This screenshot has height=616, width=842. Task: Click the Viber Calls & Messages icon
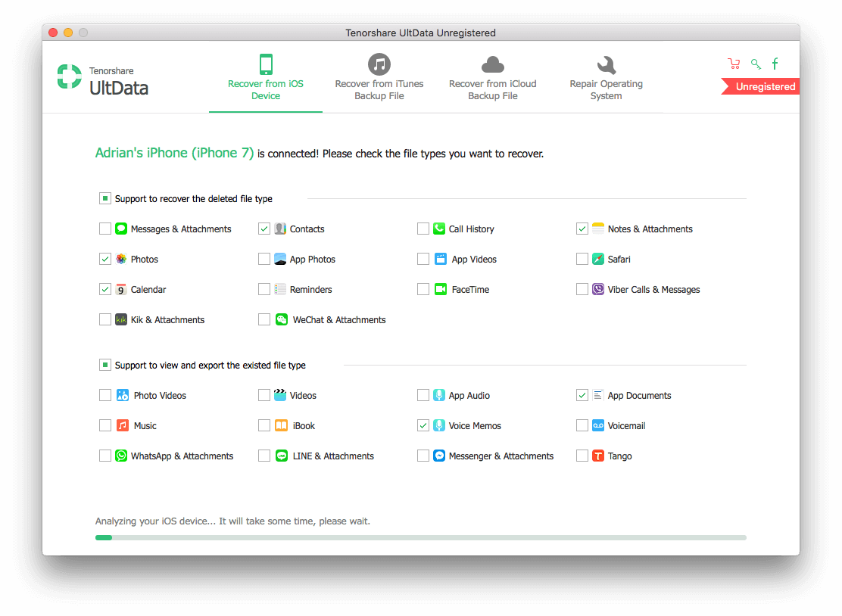point(597,289)
